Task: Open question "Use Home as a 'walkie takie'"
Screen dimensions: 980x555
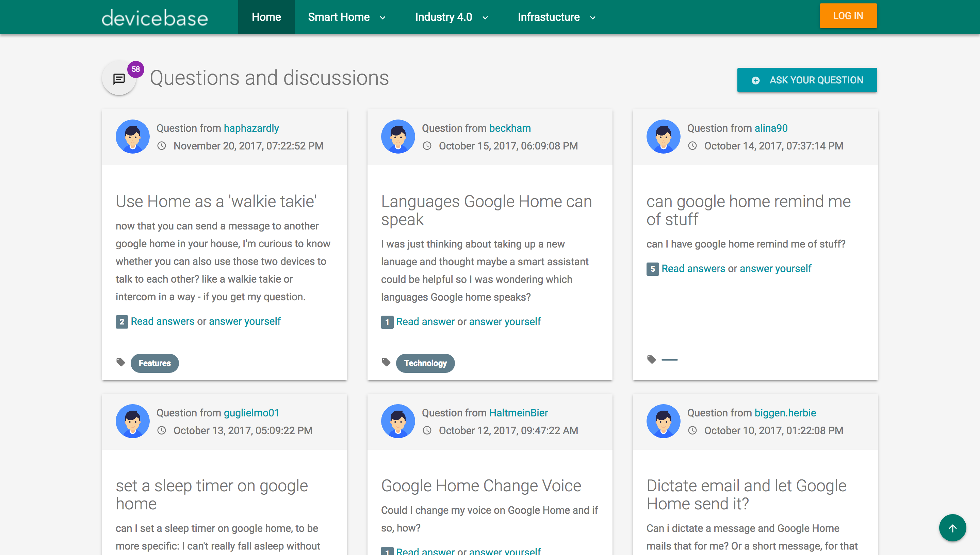Action: [216, 201]
